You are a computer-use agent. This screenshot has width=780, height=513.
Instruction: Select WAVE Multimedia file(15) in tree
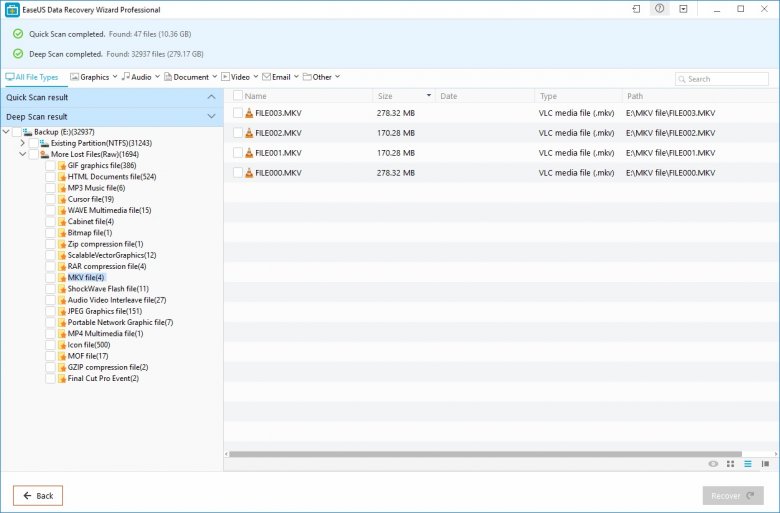point(109,210)
